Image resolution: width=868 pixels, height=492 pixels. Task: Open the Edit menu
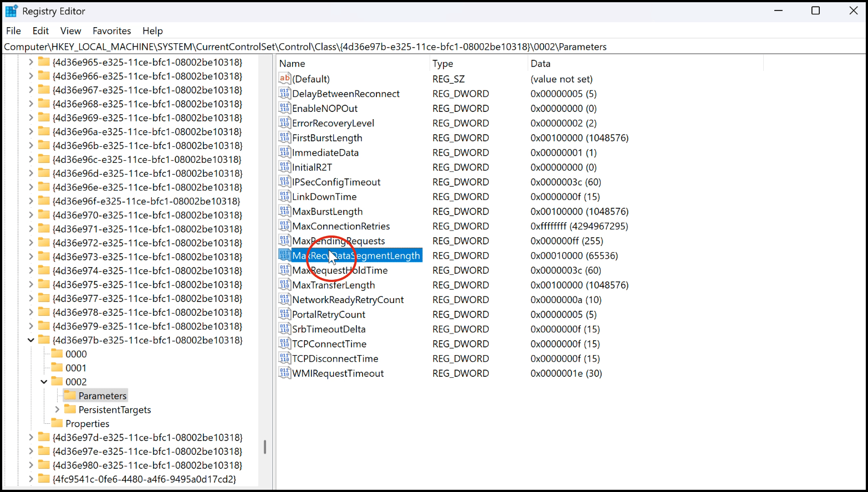pyautogui.click(x=40, y=31)
